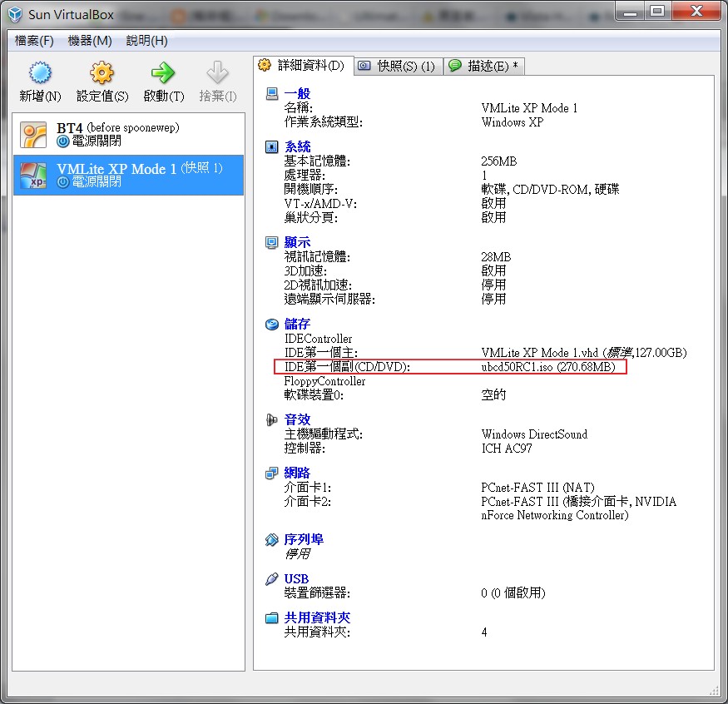Open the 說明(H) menu

146,41
